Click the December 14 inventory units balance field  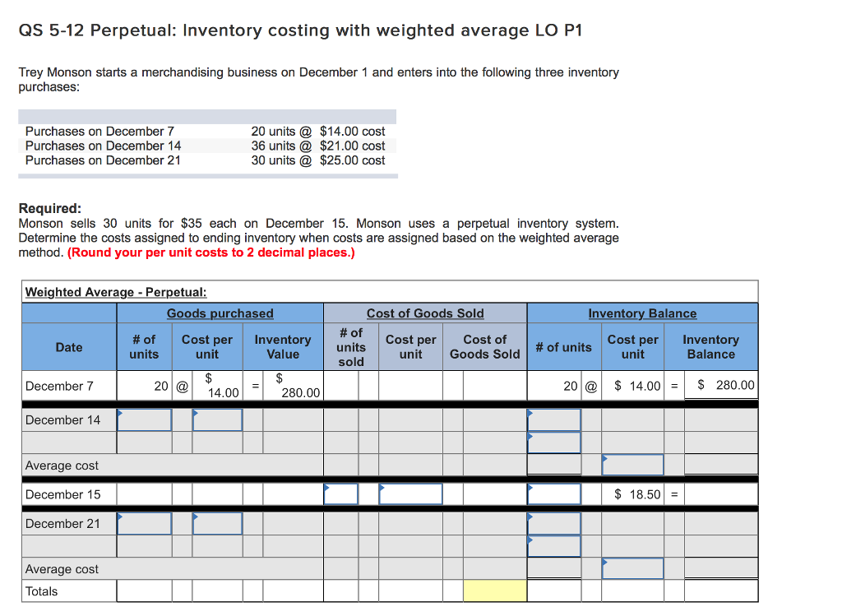[553, 419]
